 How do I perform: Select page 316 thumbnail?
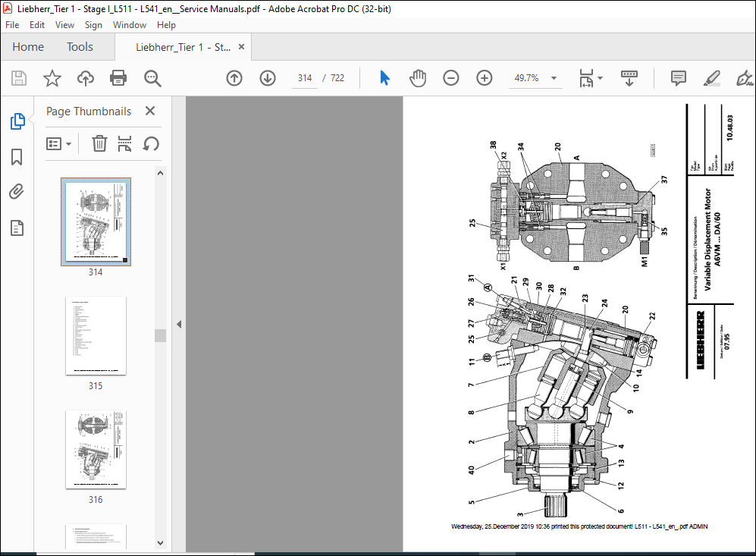pos(96,450)
